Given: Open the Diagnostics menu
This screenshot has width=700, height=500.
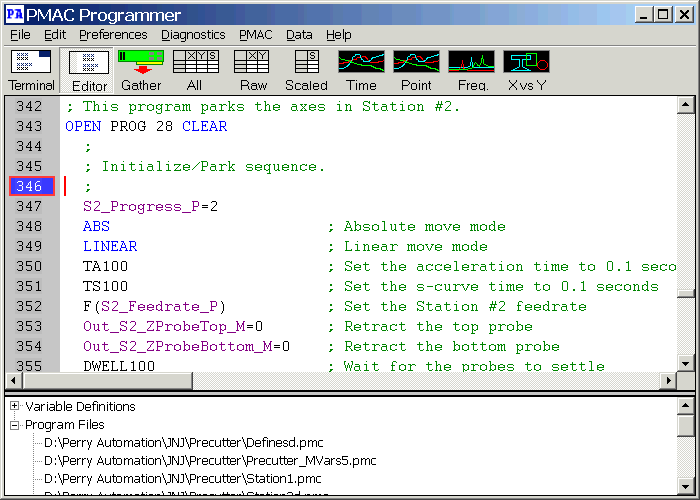Looking at the screenshot, I should tap(193, 34).
